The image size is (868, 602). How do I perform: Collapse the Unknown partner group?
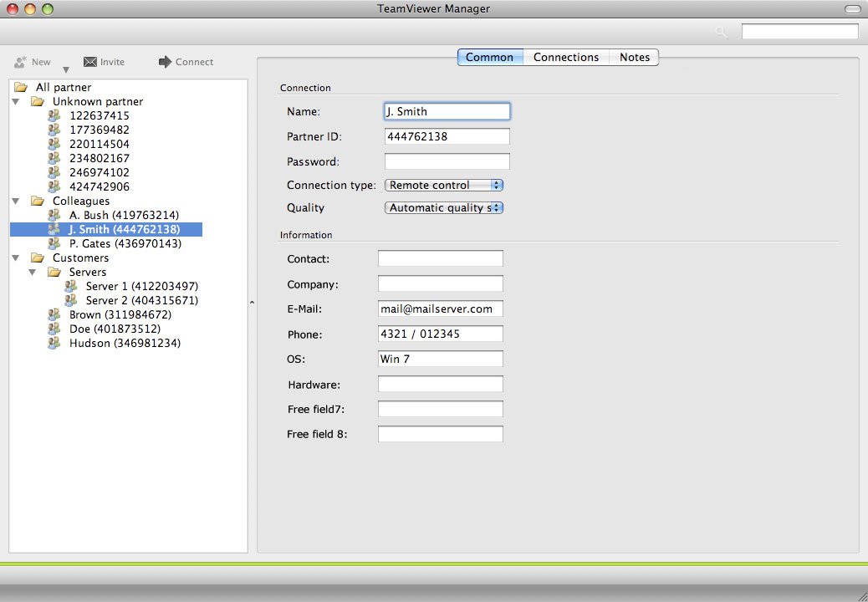click(x=16, y=101)
